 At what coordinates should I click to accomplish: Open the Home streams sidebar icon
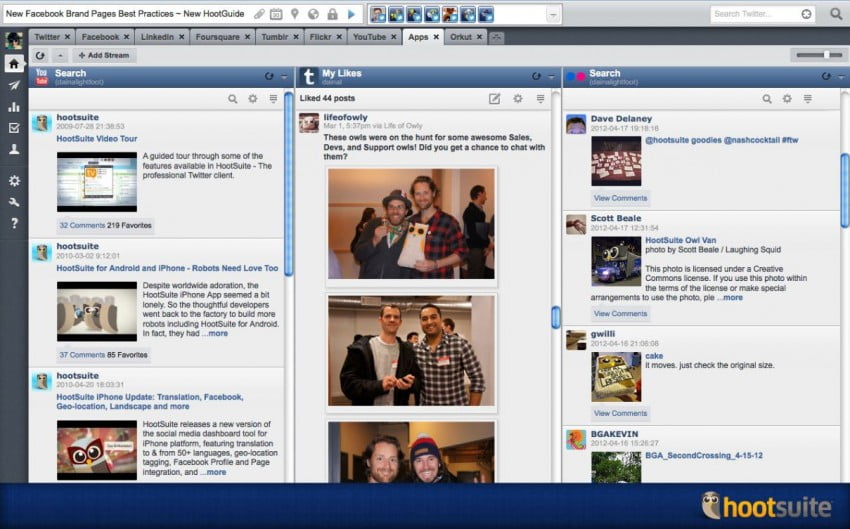[x=14, y=63]
